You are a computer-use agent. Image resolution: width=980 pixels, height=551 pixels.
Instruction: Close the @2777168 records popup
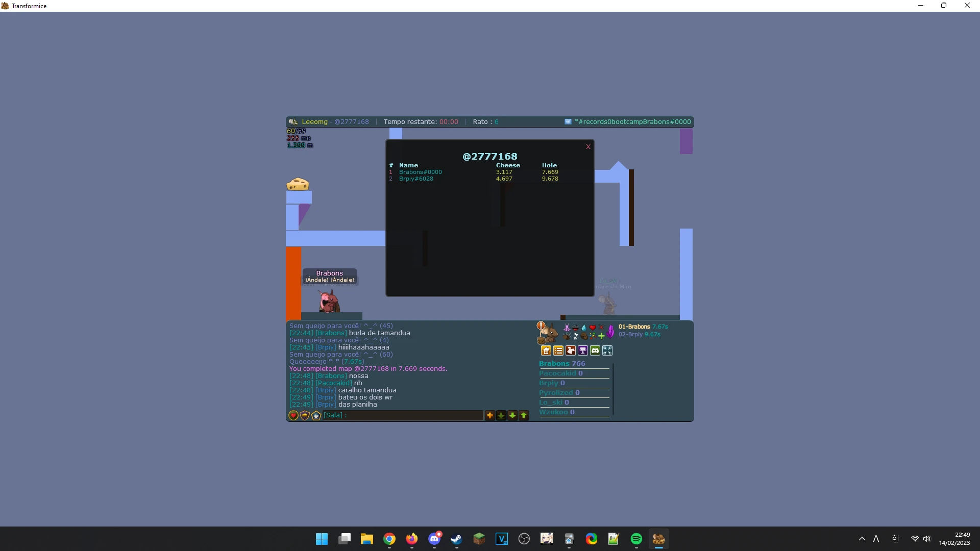[588, 147]
